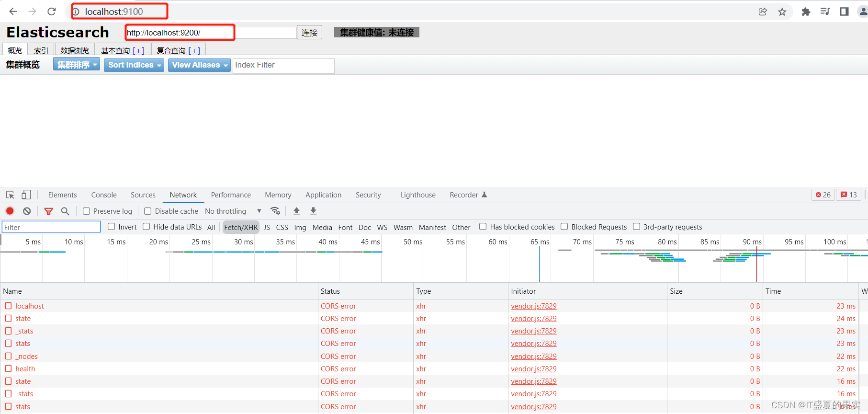This screenshot has width=868, height=414.
Task: Go back with the browser back arrow
Action: point(13,11)
